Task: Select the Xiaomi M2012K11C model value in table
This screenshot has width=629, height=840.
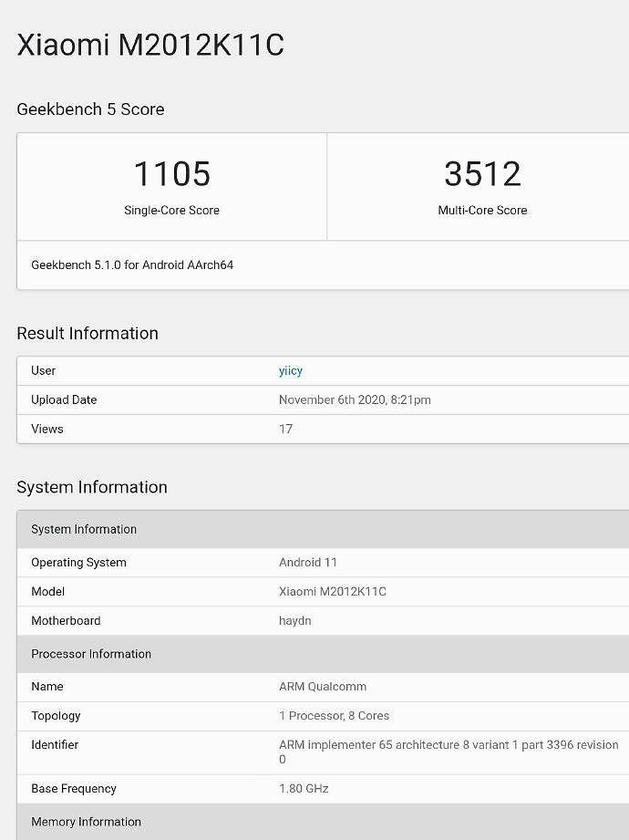Action: pos(333,591)
